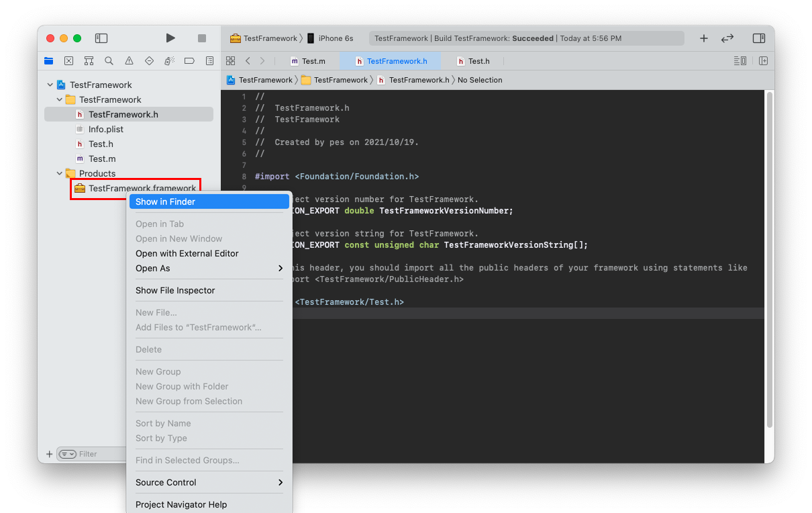
Task: Click No Selection in the jump bar
Action: 480,80
